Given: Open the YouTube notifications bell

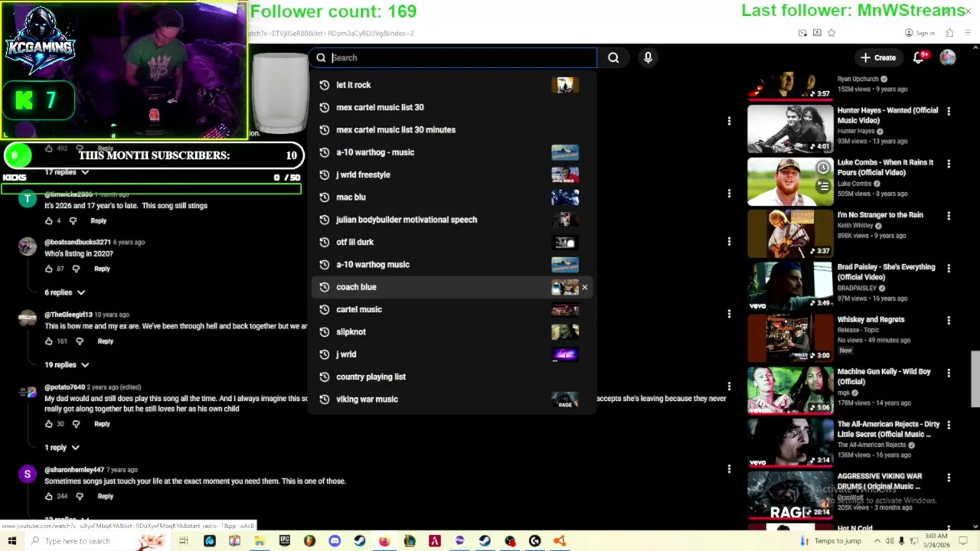Looking at the screenshot, I should point(919,57).
